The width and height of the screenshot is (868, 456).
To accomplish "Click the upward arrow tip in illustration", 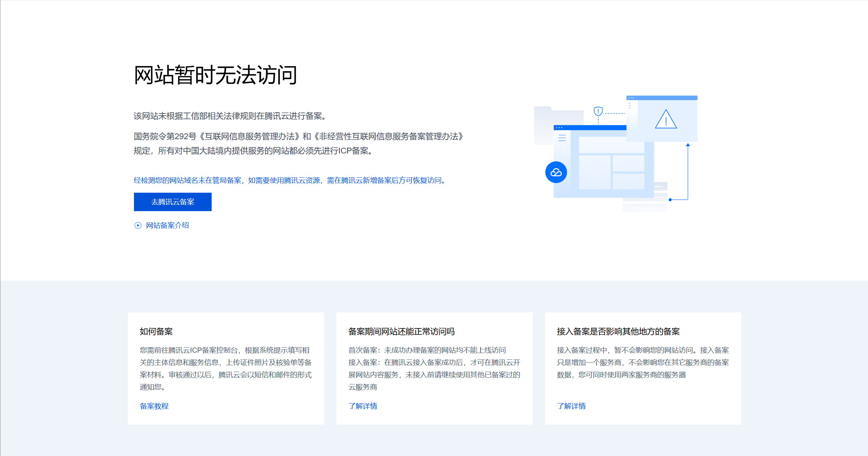I will point(688,145).
